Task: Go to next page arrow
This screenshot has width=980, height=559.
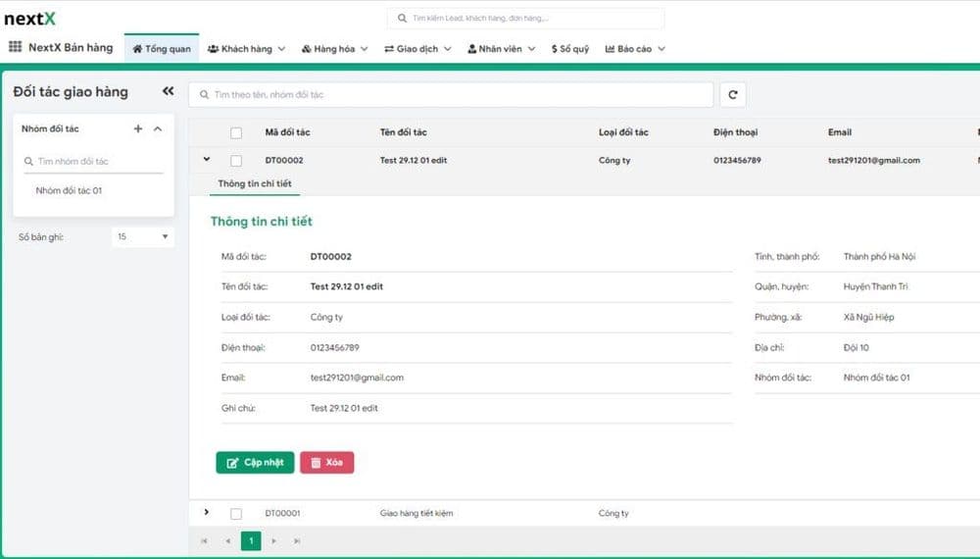Action: click(x=274, y=540)
